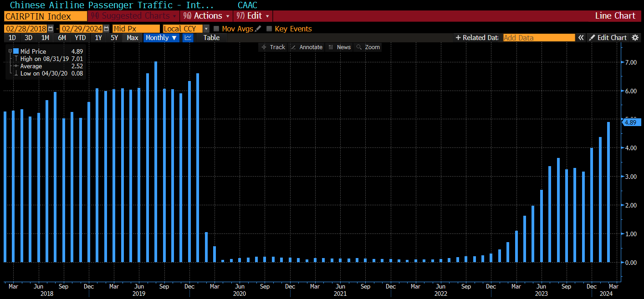The width and height of the screenshot is (644, 299).
Task: Open the News overlay tool
Action: tap(339, 47)
